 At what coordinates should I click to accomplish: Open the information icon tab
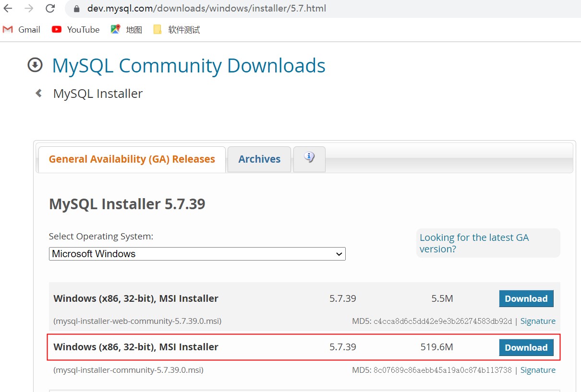[309, 159]
